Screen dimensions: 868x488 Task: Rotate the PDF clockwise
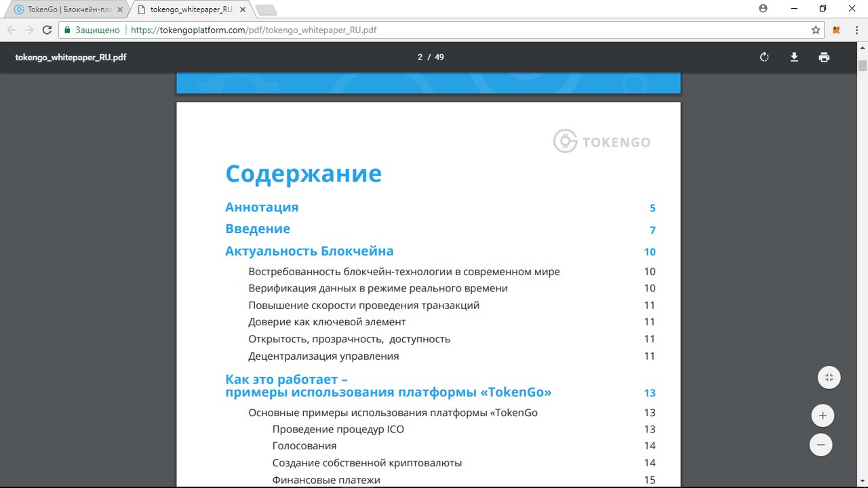764,57
